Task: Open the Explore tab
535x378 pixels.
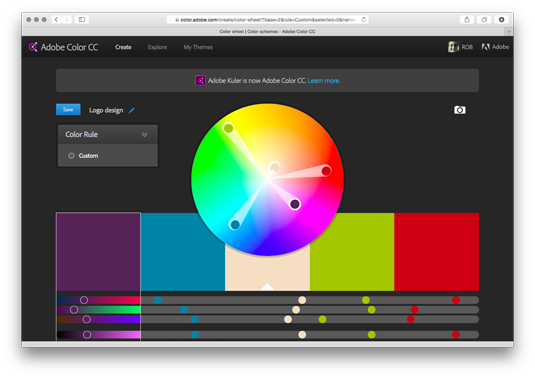Action: pos(157,47)
